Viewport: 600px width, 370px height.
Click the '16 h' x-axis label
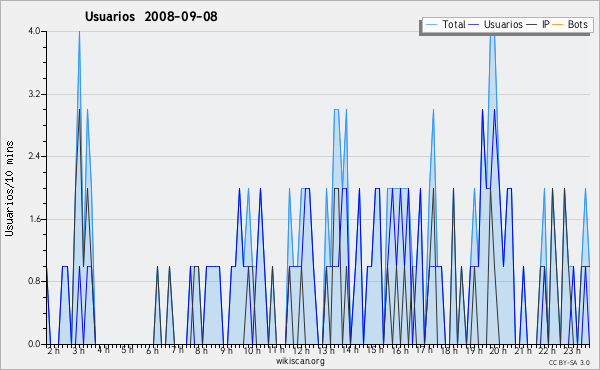point(400,350)
